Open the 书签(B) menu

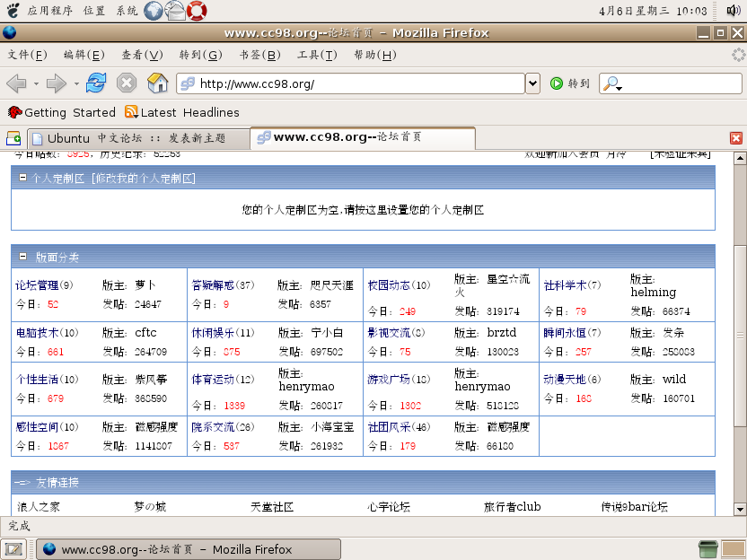[x=259, y=55]
